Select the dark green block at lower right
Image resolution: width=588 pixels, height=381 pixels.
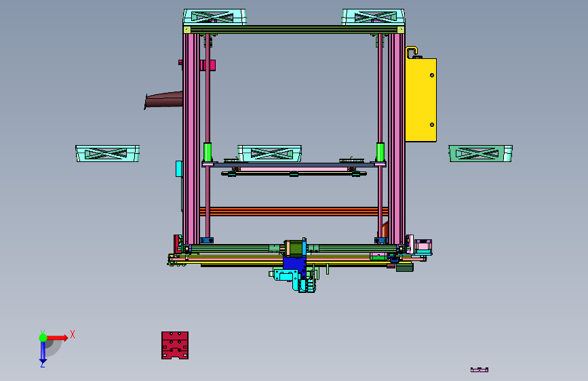[405, 267]
